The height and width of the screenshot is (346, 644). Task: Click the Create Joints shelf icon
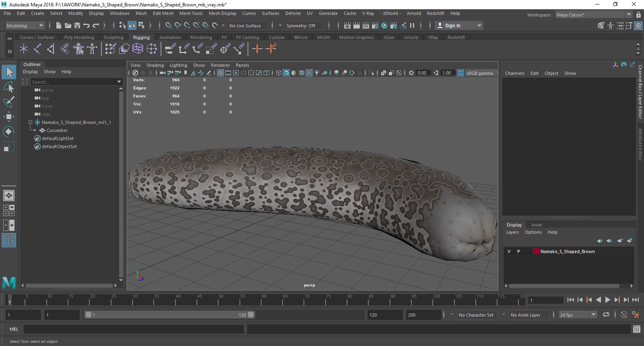(37, 49)
